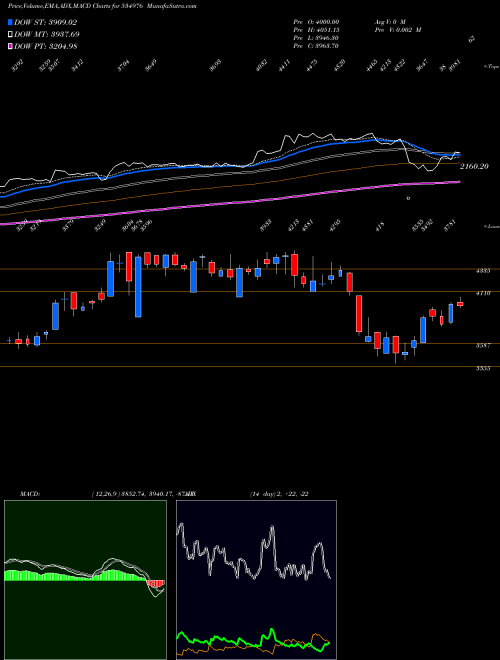Image resolution: width=500 pixels, height=660 pixels.
Task: Select the DOW PT value label
Action: pos(45,46)
